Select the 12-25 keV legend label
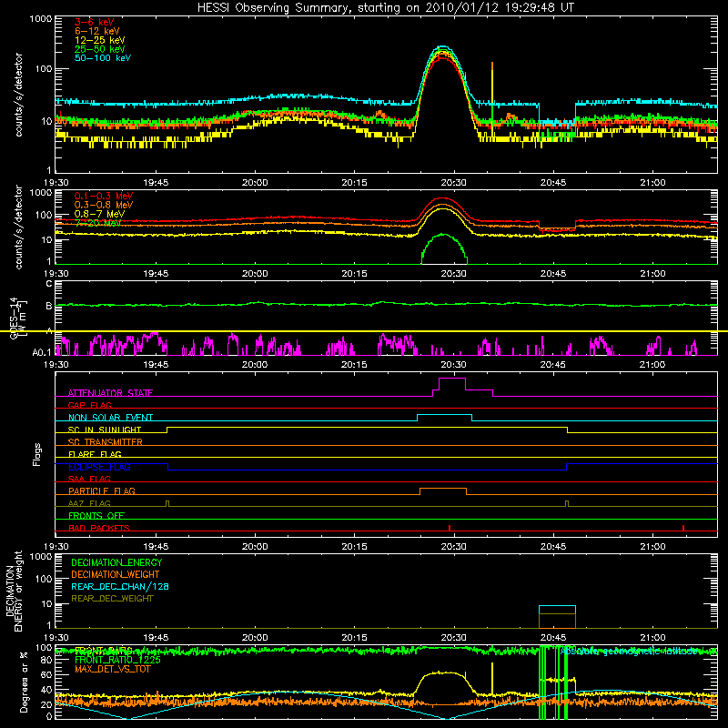Viewport: 728px width, 728px height. click(x=100, y=40)
